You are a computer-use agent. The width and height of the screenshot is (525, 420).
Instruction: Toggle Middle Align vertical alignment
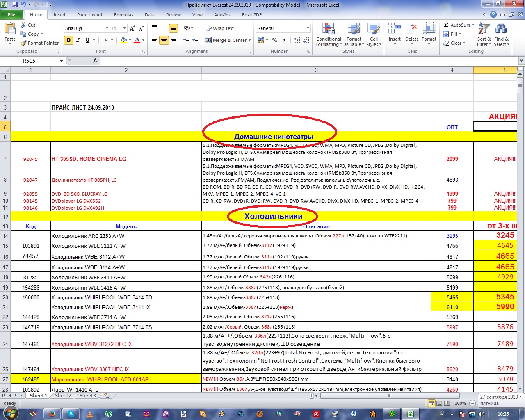tap(164, 28)
